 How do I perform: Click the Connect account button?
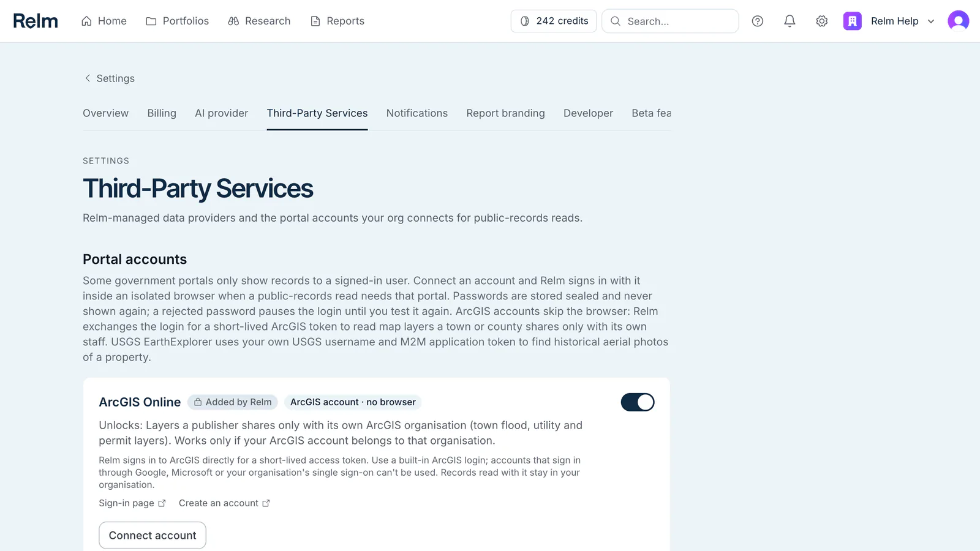[153, 536]
